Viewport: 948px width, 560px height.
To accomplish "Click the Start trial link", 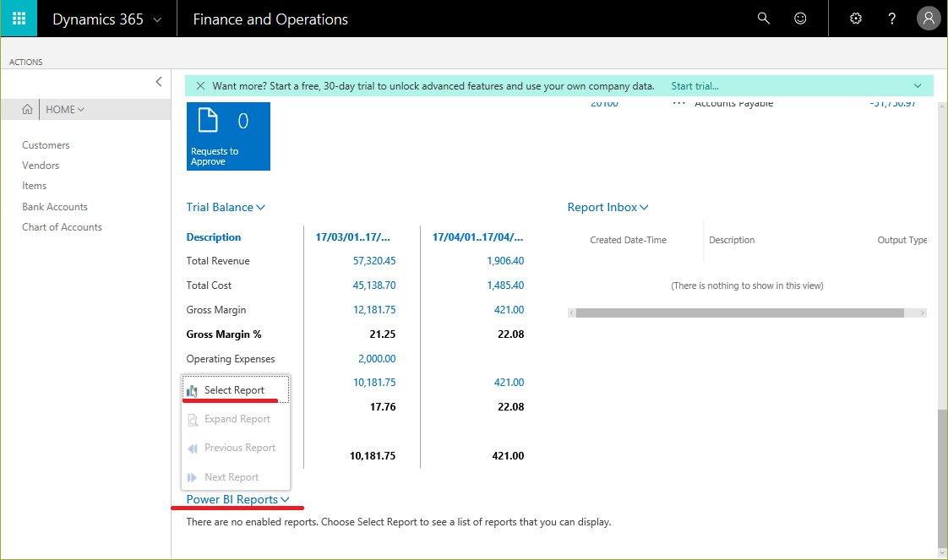I will tap(695, 86).
